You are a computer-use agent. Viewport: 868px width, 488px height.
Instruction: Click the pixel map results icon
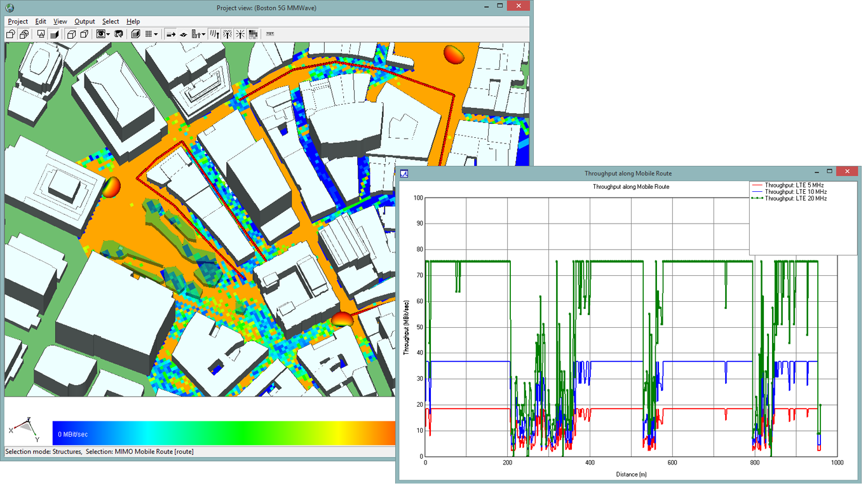253,34
